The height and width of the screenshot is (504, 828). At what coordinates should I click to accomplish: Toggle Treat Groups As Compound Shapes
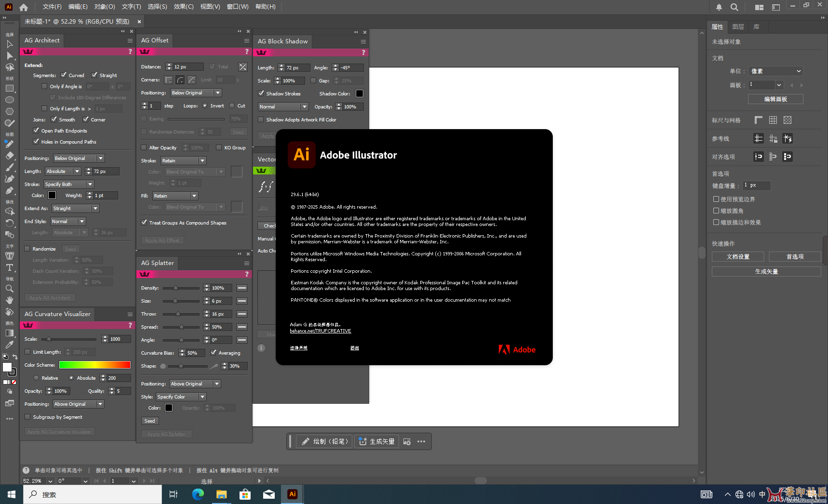click(x=144, y=223)
